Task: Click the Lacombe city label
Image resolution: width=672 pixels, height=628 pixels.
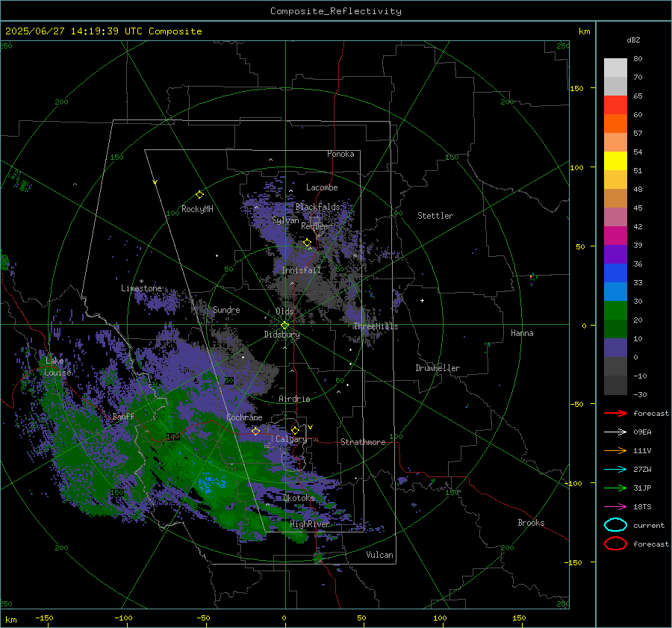Action: pyautogui.click(x=322, y=187)
